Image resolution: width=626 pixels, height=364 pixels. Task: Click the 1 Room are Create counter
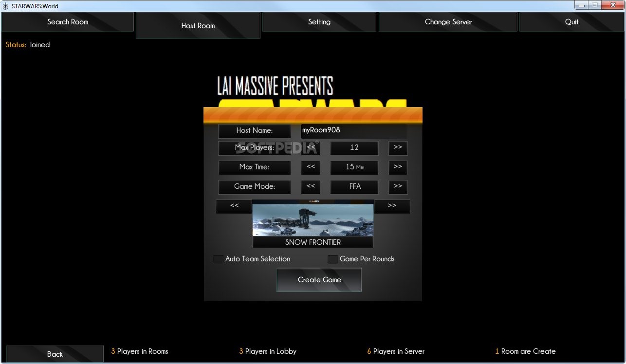(x=525, y=351)
